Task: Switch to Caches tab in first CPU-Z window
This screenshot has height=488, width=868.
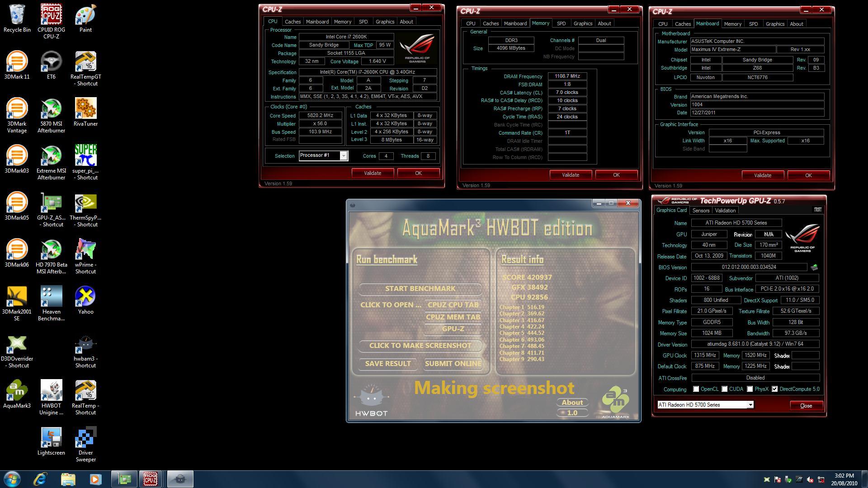Action: pyautogui.click(x=292, y=22)
